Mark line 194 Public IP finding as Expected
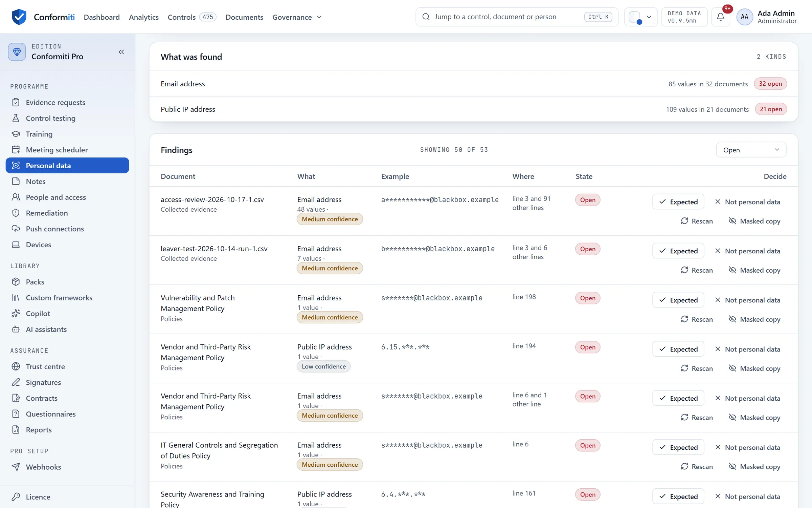This screenshot has height=508, width=812. 678,349
